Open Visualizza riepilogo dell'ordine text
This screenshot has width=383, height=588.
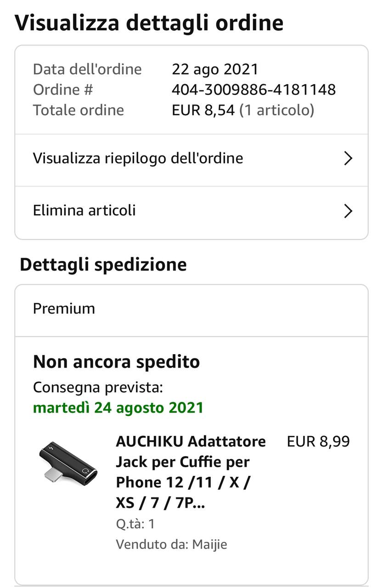138,158
